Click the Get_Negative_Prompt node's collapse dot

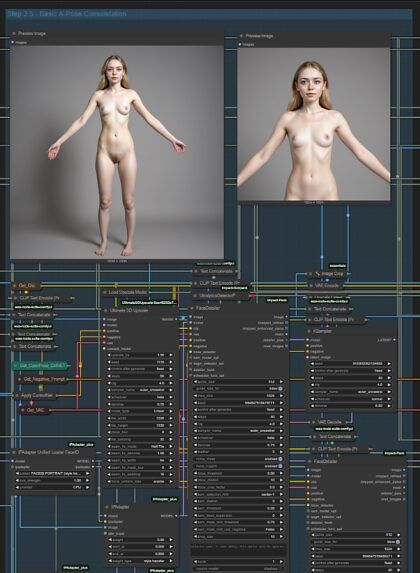[20, 379]
